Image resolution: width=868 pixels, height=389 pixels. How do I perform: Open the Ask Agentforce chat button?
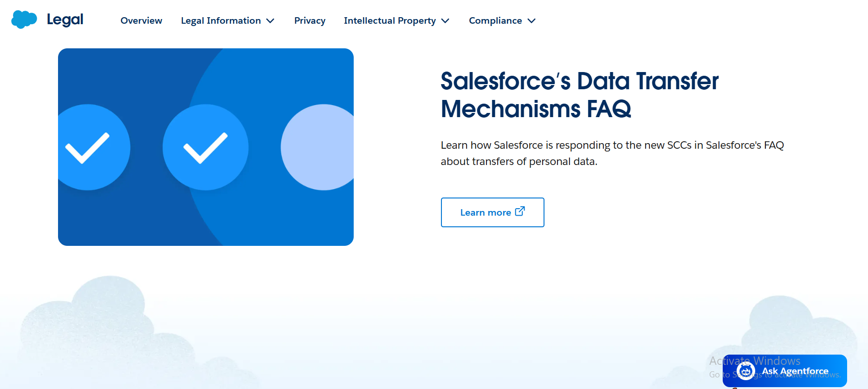click(x=795, y=371)
